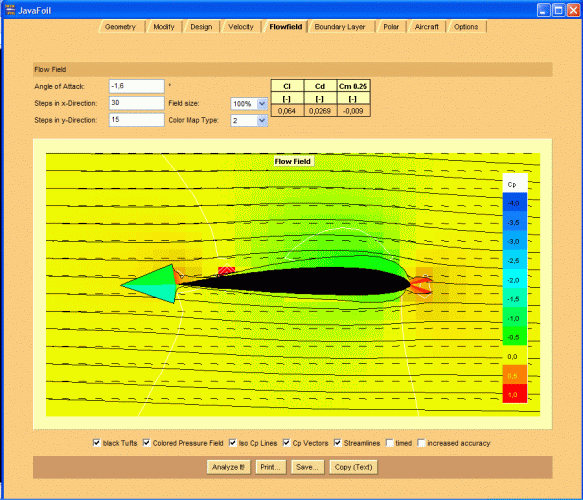Switch to the Geometry tab

click(x=120, y=27)
